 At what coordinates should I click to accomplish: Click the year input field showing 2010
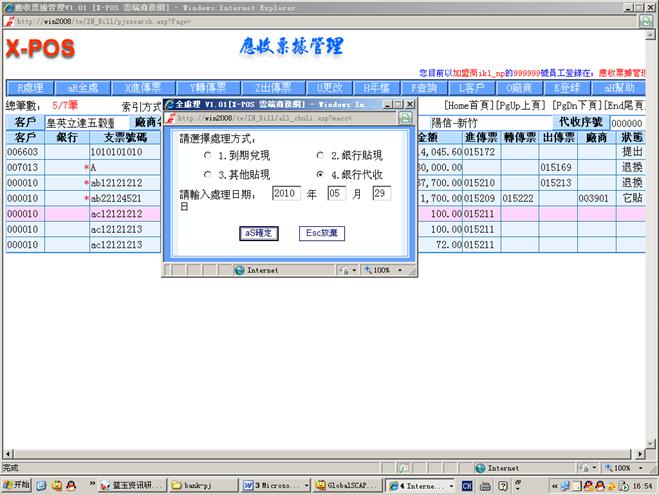coord(286,193)
